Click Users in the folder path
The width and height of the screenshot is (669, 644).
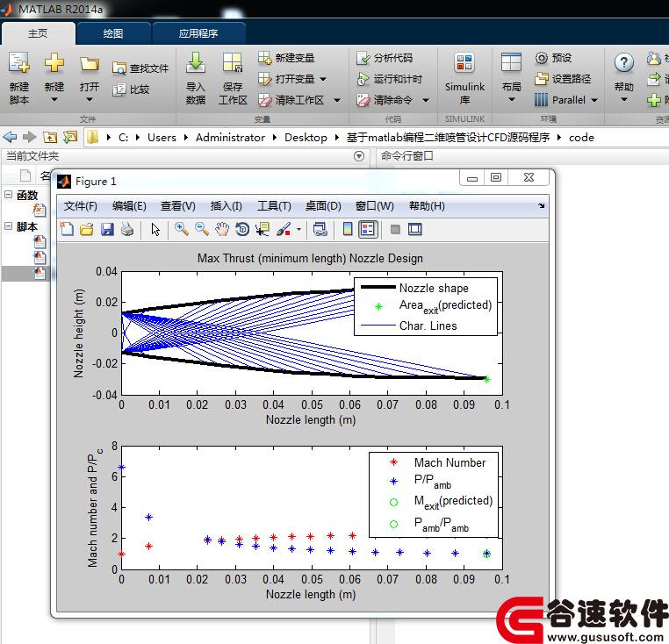(x=162, y=138)
